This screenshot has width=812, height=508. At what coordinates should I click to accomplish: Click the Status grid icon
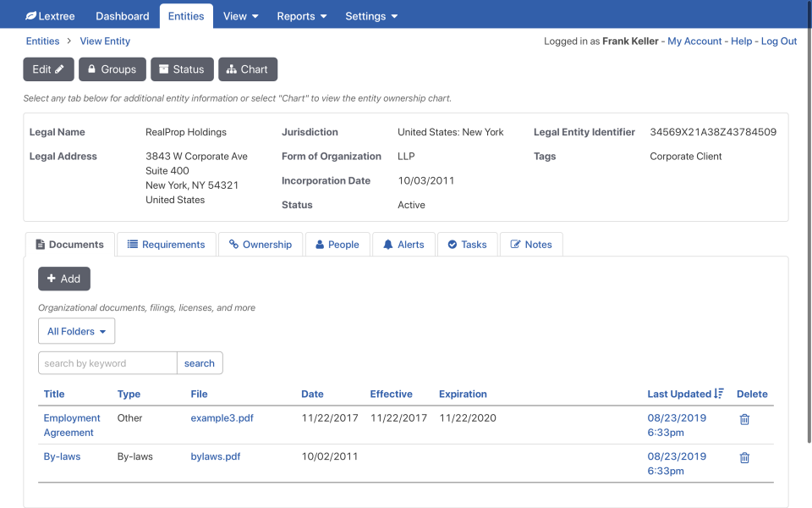(163, 69)
